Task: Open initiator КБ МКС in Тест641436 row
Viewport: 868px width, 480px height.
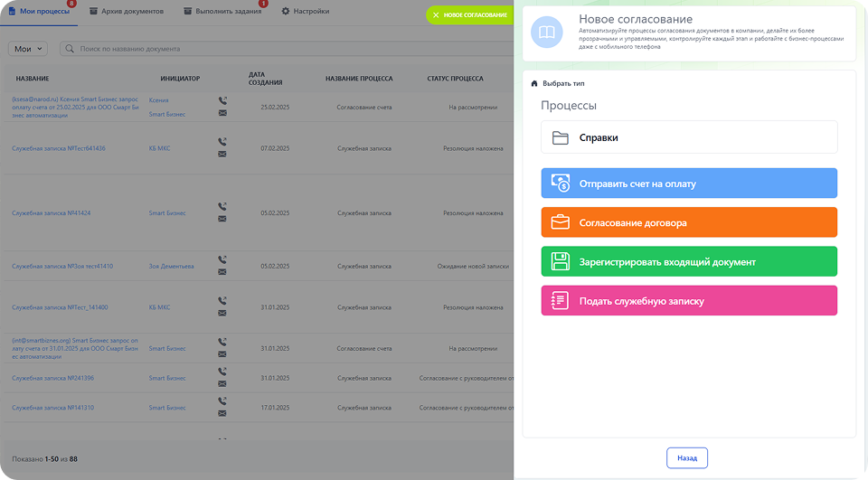Action: click(x=159, y=148)
